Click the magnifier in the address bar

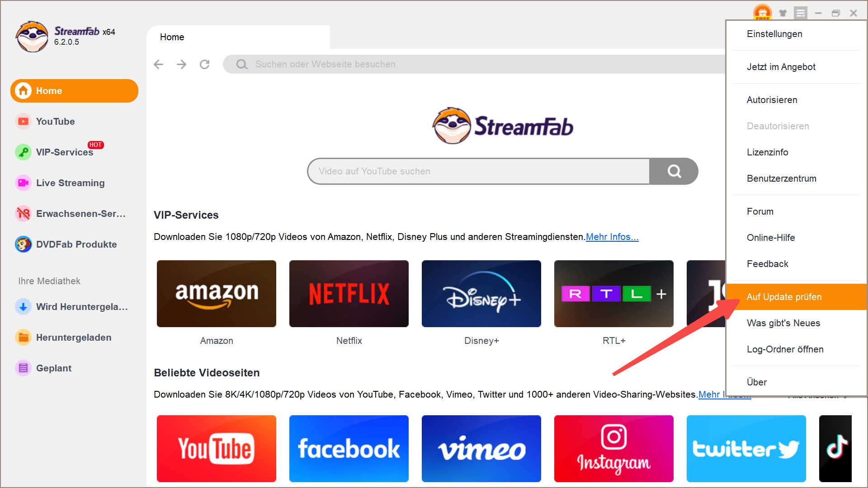[x=242, y=64]
